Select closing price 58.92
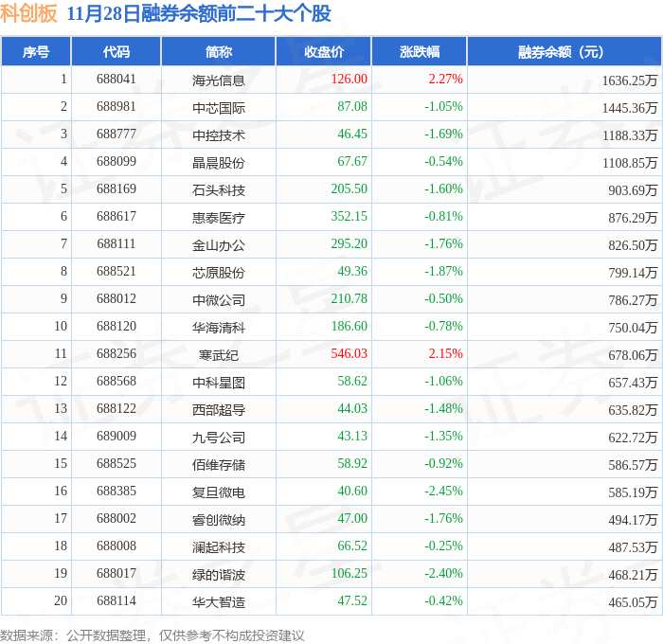Screen dimensions: 663x644 click(352, 464)
